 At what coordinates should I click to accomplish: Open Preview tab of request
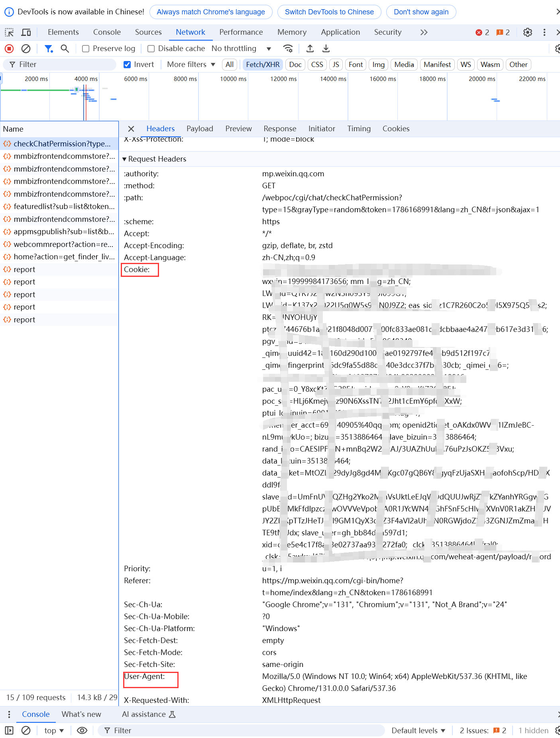(238, 129)
